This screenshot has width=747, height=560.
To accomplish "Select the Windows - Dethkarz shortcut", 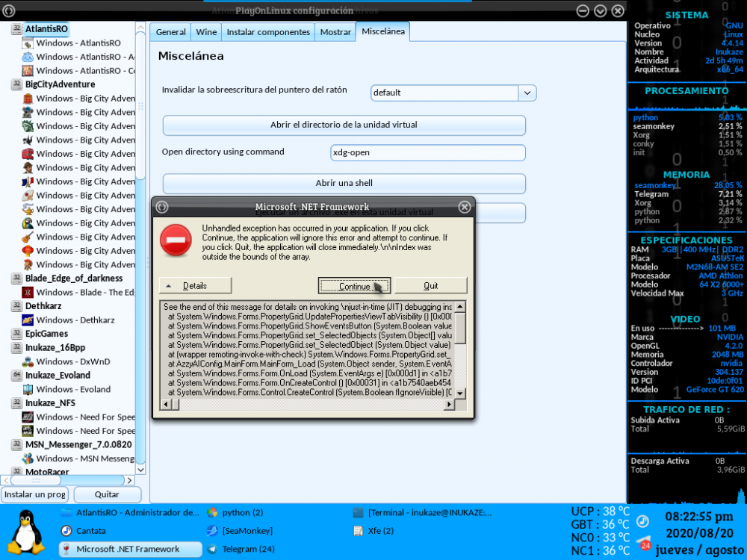I will tap(75, 320).
